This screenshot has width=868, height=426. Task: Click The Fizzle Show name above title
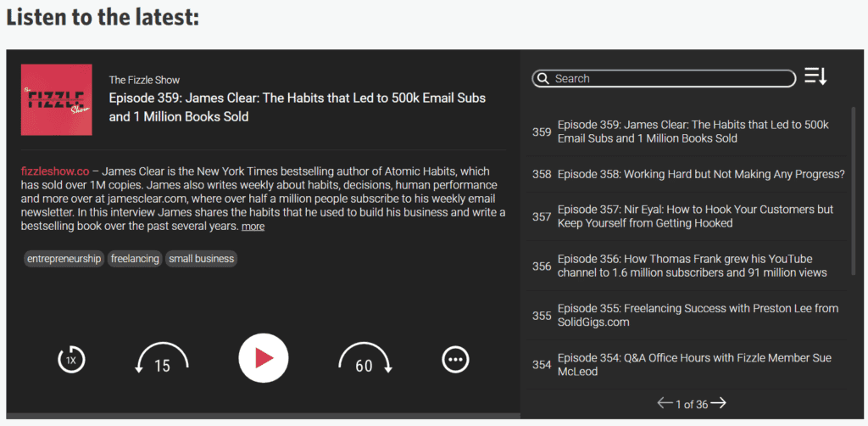[x=144, y=80]
